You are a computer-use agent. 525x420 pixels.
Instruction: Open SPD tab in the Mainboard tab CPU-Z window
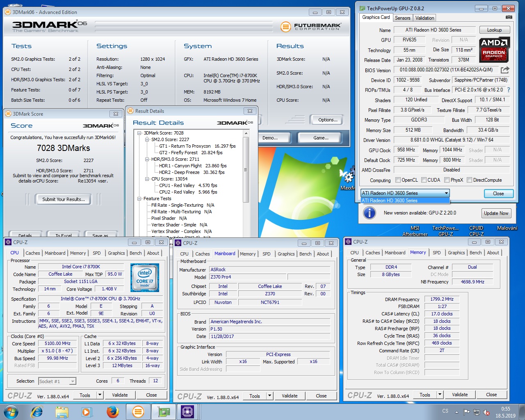267,254
